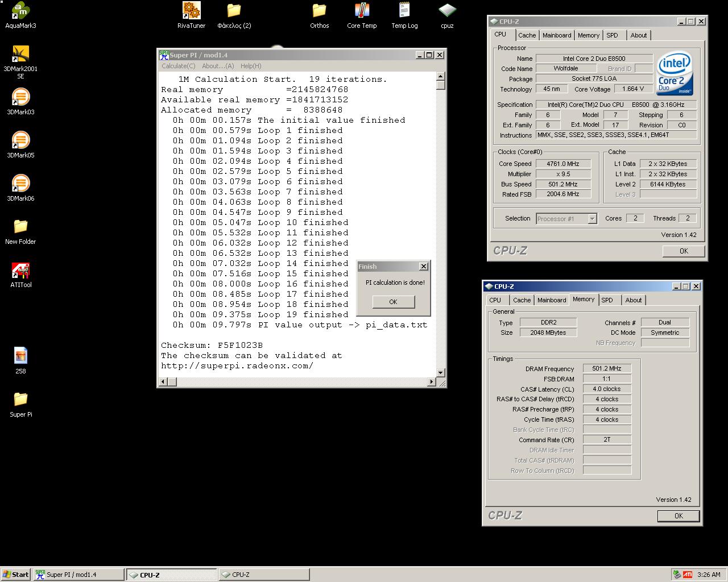Viewport: 728px width, 582px height.
Task: Launch the 3DMark05 desktop shortcut
Action: click(x=20, y=145)
